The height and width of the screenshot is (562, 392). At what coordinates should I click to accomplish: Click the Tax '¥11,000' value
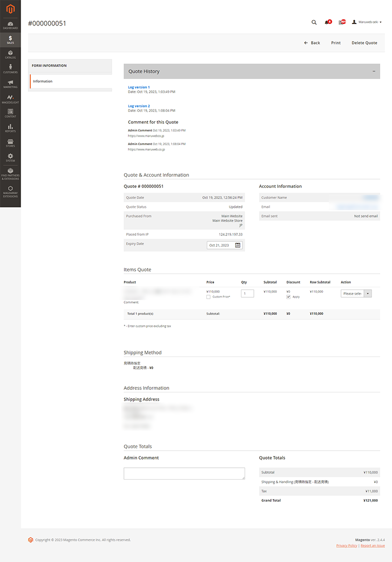371,491
